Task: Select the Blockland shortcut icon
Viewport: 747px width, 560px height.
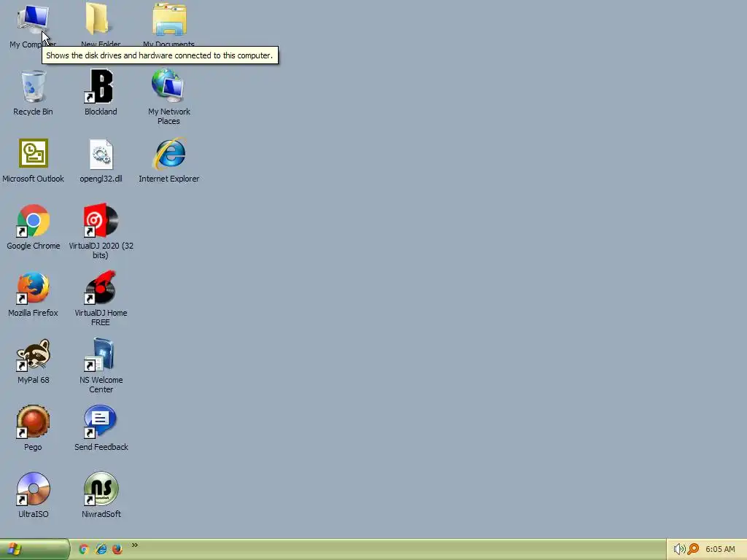Action: pyautogui.click(x=101, y=86)
